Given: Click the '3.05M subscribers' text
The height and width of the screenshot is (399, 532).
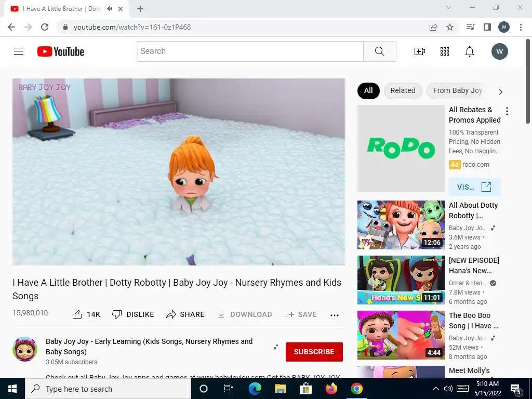Looking at the screenshot, I should click(71, 362).
